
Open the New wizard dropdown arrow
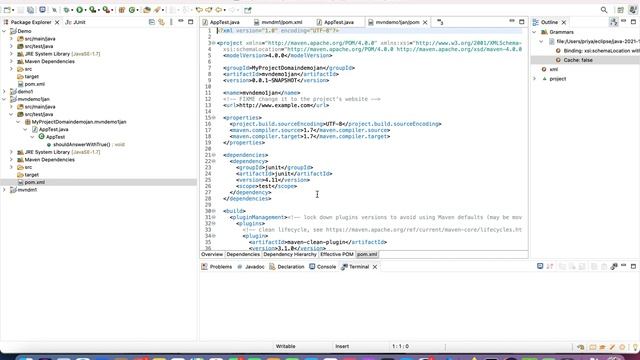coord(13,10)
